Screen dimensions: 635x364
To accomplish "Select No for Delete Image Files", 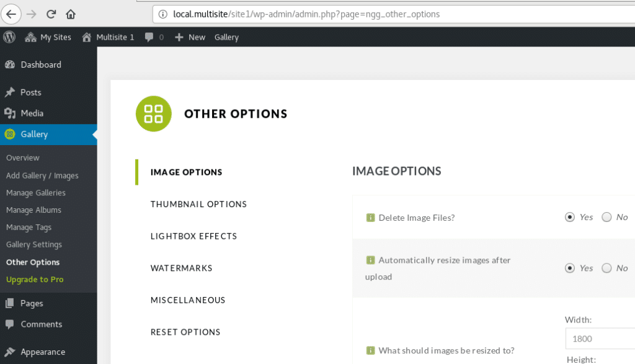I will tap(606, 217).
